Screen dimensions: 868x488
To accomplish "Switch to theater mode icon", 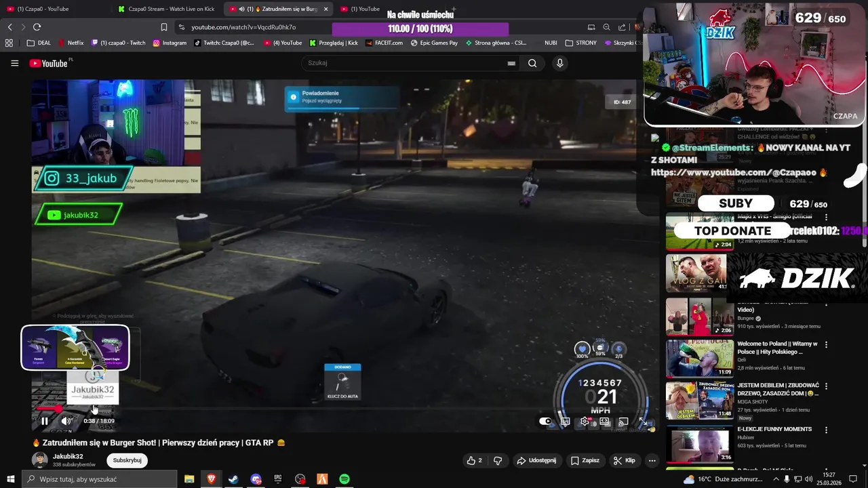I will tap(604, 421).
